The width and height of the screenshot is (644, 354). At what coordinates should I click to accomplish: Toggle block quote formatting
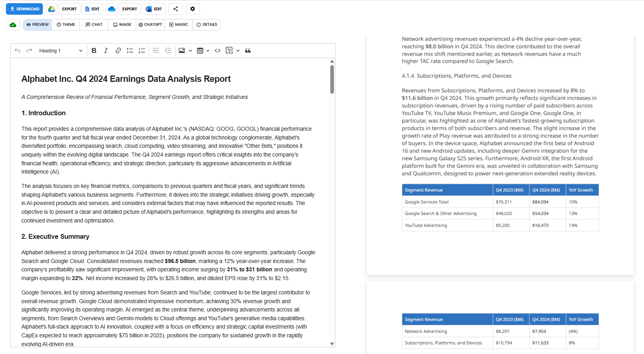[248, 50]
